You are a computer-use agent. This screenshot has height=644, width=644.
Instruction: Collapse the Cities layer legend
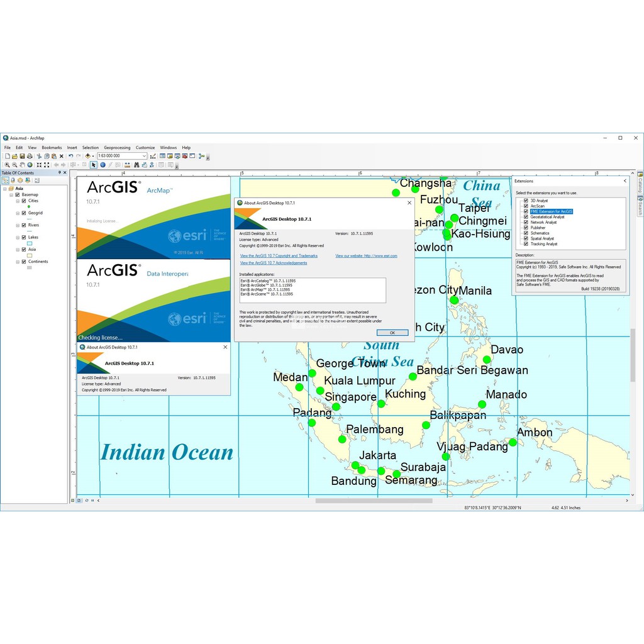click(x=18, y=201)
